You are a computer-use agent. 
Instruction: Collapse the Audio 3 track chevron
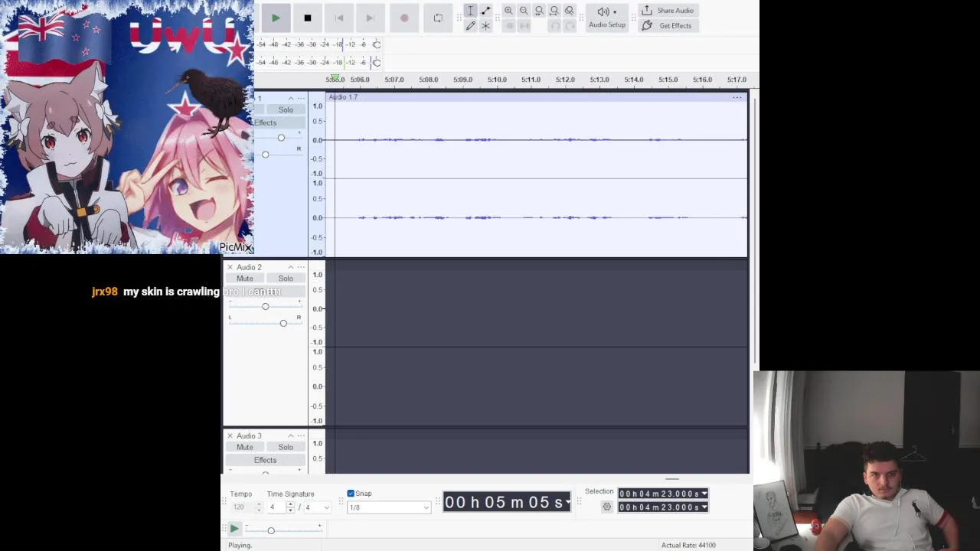click(x=290, y=435)
